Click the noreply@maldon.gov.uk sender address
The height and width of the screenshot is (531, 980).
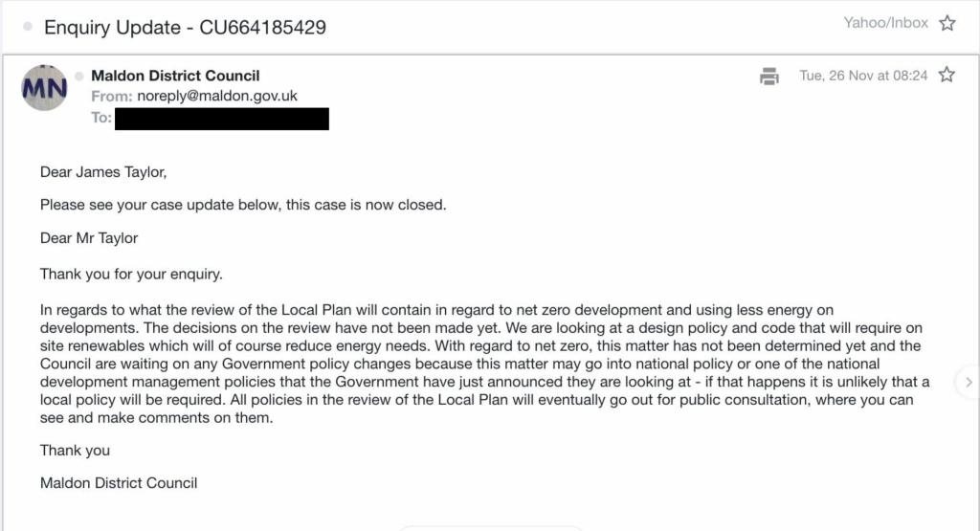[x=217, y=96]
